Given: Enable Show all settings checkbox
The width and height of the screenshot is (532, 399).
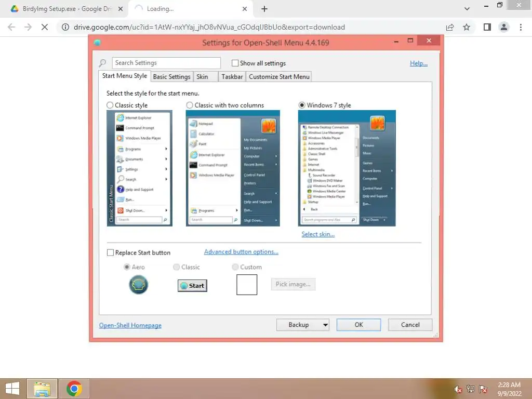Looking at the screenshot, I should (x=235, y=63).
